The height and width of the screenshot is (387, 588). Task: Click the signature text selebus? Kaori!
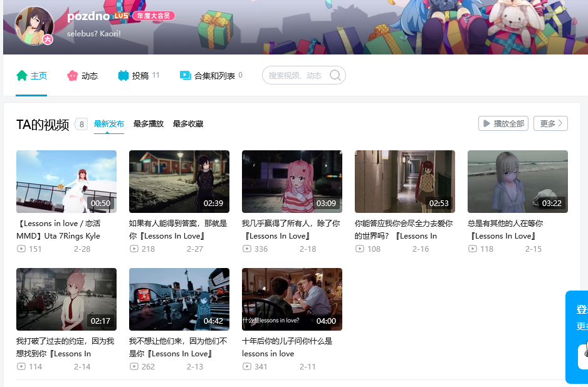click(x=94, y=34)
